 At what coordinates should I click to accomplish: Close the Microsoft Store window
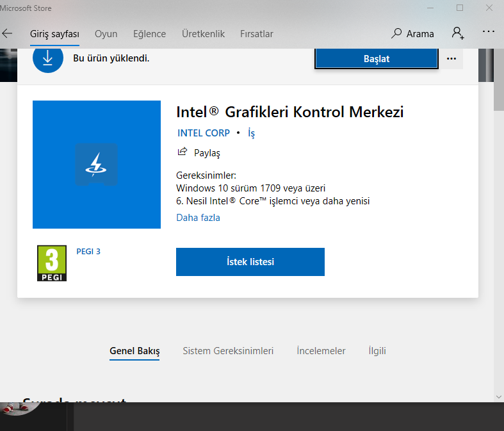[489, 8]
